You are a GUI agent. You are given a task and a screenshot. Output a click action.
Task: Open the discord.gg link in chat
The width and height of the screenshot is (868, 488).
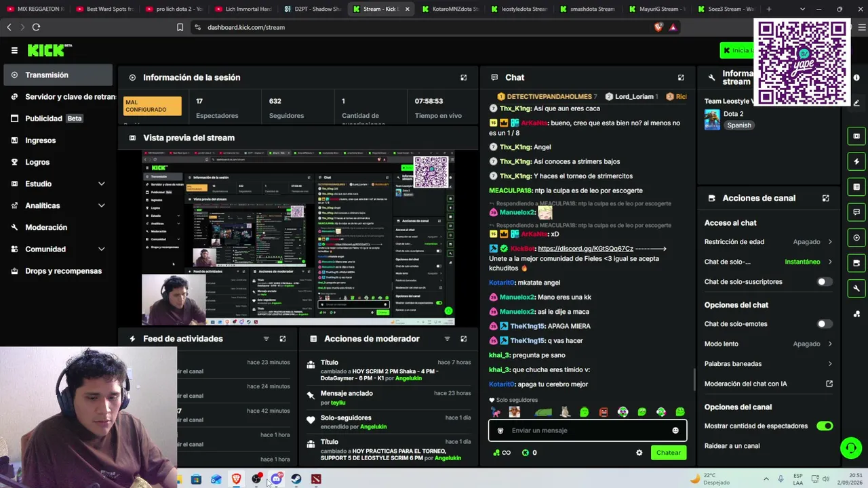tap(585, 249)
